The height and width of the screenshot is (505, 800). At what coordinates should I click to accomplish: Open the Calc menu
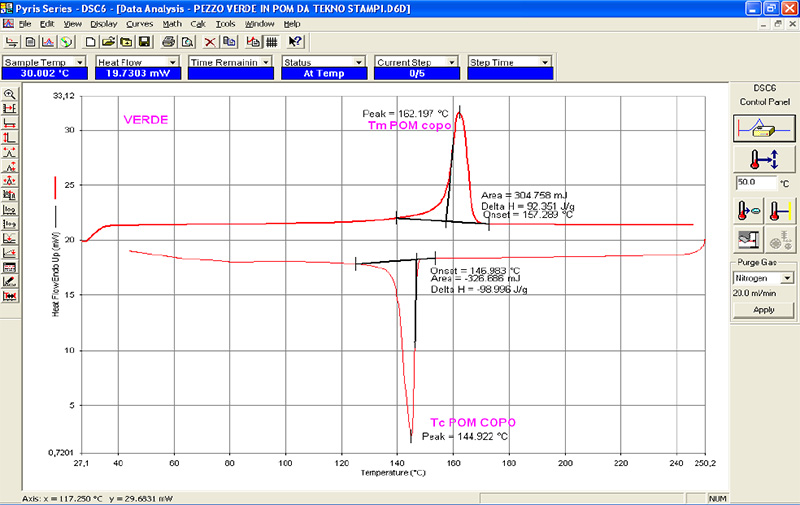[197, 23]
